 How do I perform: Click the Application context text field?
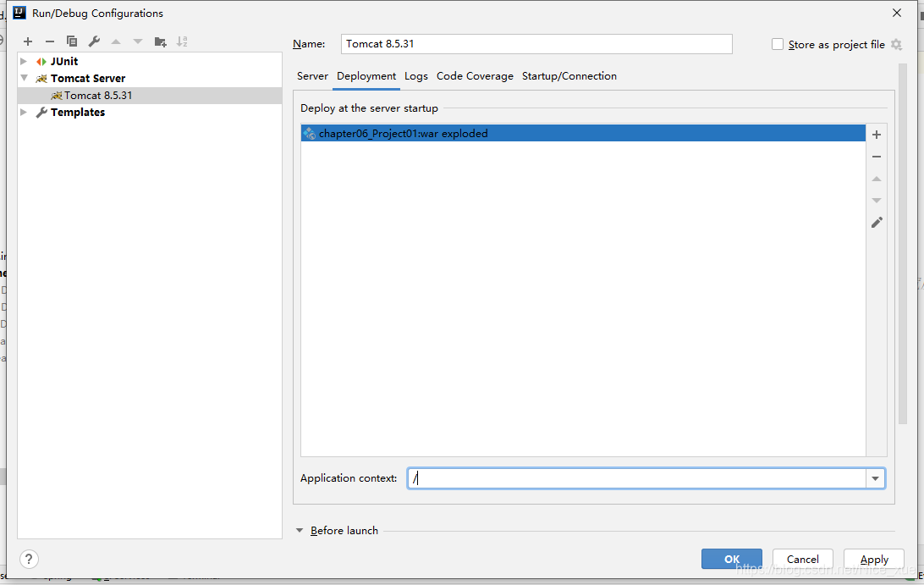click(636, 478)
